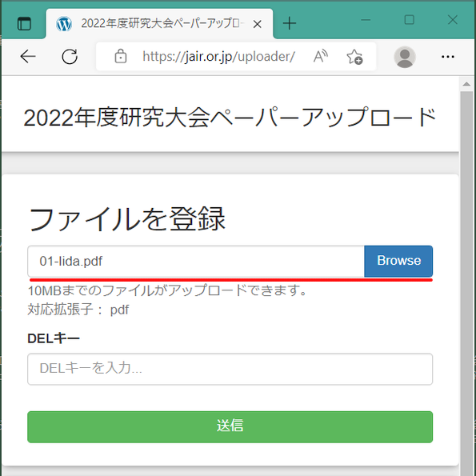Focus the DELキーを入力 text field
476x476 pixels.
tap(230, 369)
